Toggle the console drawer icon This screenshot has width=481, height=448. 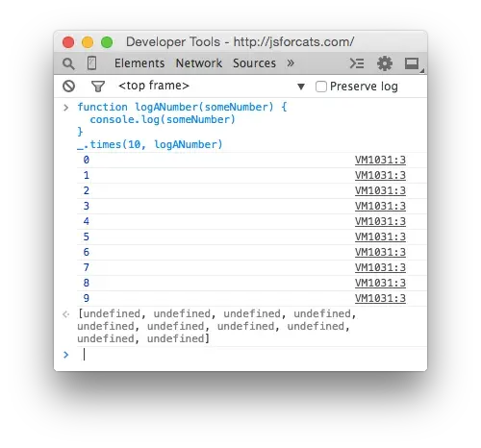click(x=357, y=63)
